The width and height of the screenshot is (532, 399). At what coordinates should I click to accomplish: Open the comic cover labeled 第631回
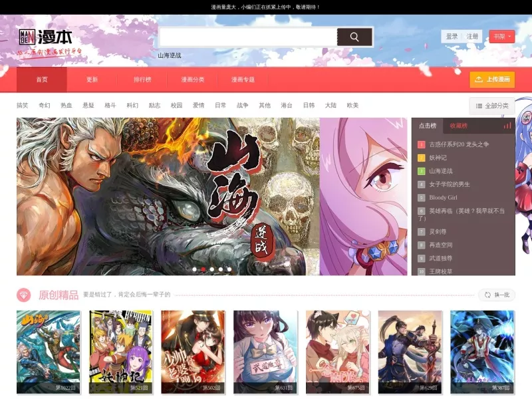265,352
